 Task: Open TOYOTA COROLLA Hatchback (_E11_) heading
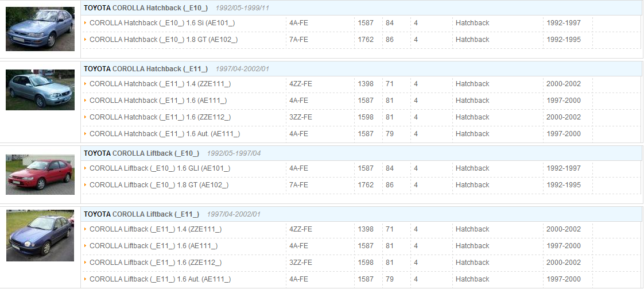pyautogui.click(x=146, y=68)
